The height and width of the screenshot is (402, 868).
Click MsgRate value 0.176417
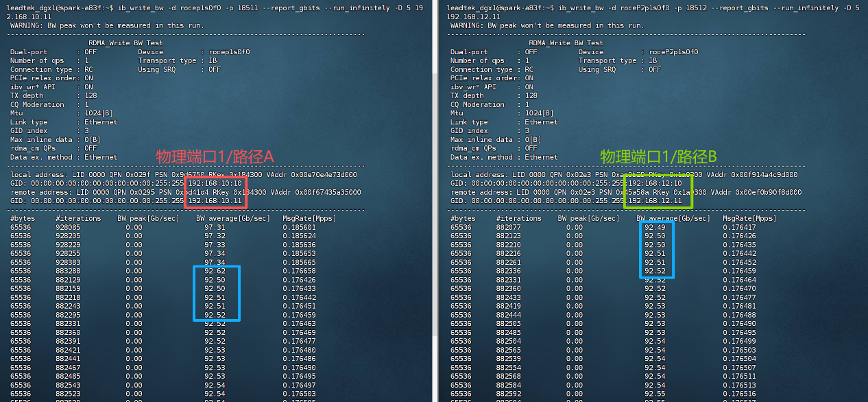pyautogui.click(x=740, y=227)
